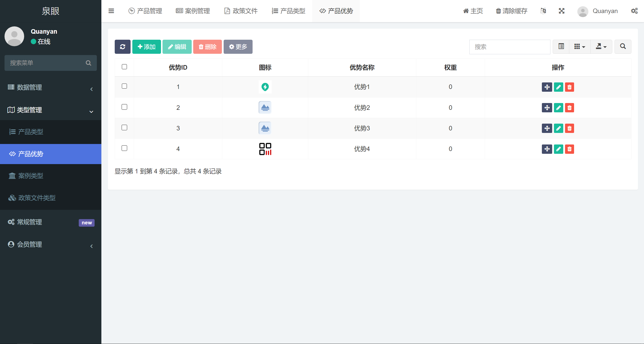Check the checkbox for row ID 1

[124, 86]
